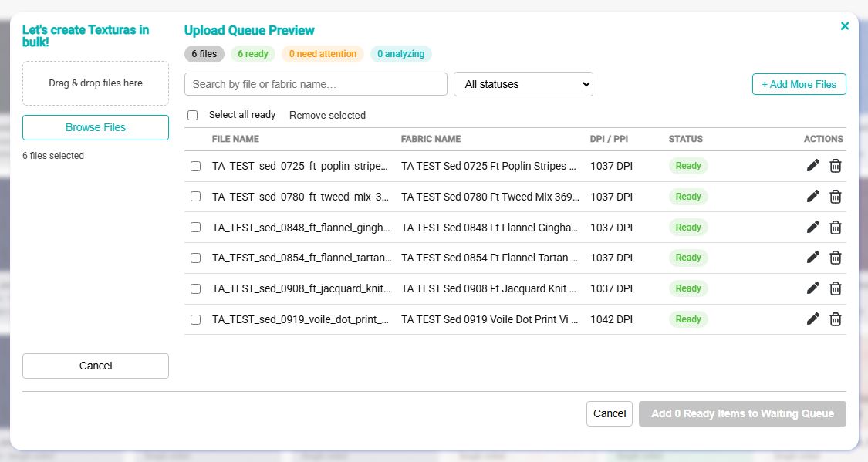The height and width of the screenshot is (462, 868).
Task: Click the 6 files selected label
Action: coord(53,156)
